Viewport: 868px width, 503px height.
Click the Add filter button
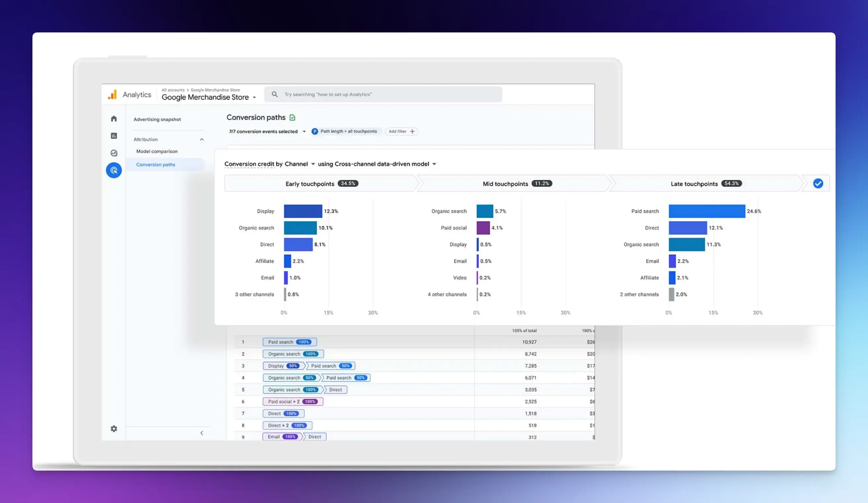click(401, 131)
